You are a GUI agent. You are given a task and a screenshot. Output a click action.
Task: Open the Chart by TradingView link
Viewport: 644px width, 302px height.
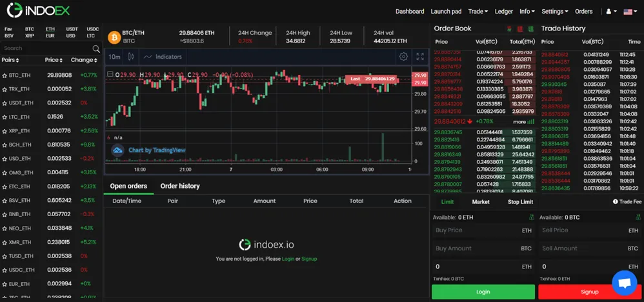click(x=157, y=150)
